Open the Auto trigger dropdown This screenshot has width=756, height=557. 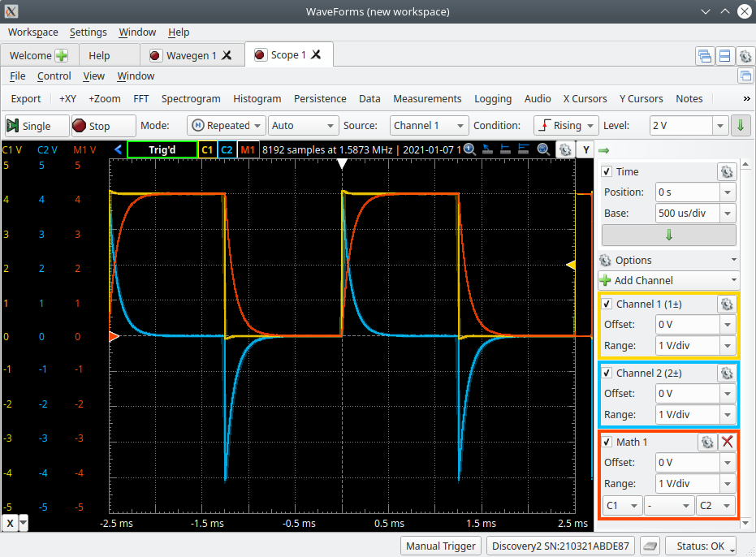pos(303,125)
